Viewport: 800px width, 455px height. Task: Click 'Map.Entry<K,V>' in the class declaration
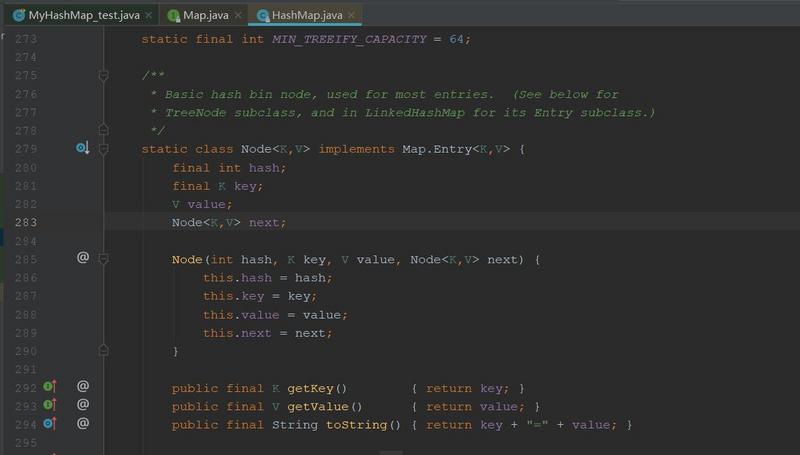[x=456, y=149]
